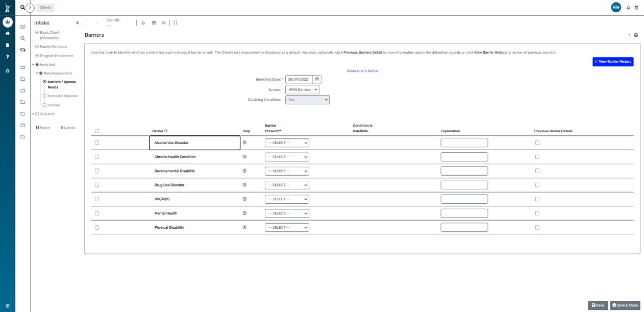Click the Explanation field for Drug Use Disorder
The height and width of the screenshot is (312, 644).
click(x=464, y=184)
